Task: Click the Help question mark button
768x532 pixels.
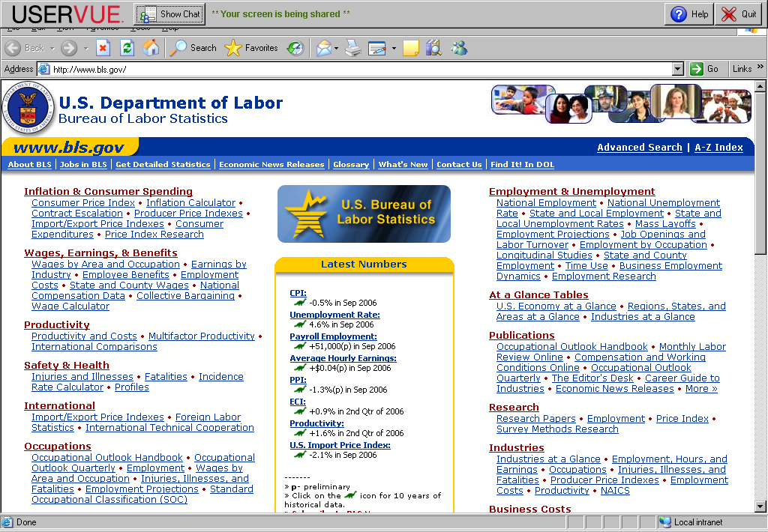Action: click(x=690, y=14)
